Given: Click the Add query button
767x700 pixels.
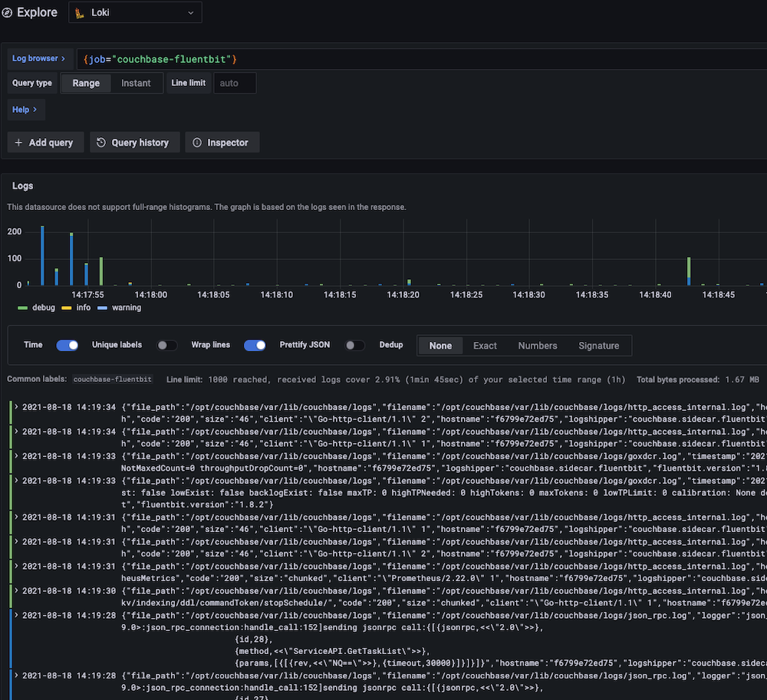Looking at the screenshot, I should pyautogui.click(x=45, y=143).
